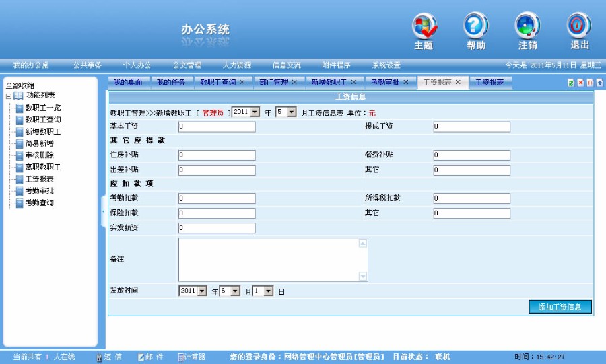Click the 提成工资 input field
Screen dimensions: 606x364
pyautogui.click(x=471, y=126)
